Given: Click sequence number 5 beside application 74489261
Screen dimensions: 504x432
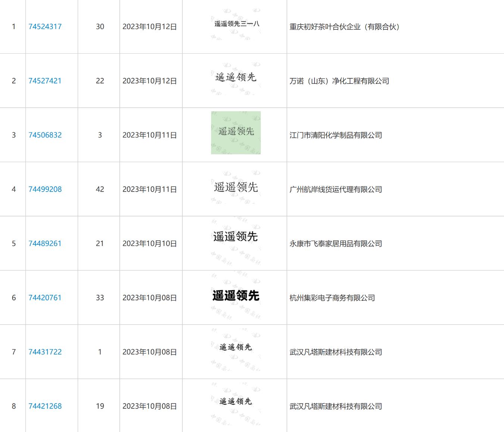Looking at the screenshot, I should (x=14, y=243).
